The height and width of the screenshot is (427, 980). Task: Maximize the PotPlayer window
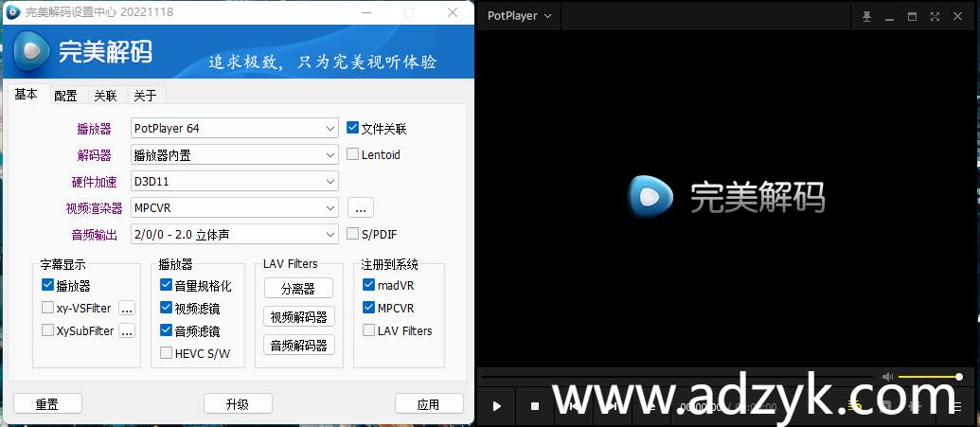click(x=912, y=16)
